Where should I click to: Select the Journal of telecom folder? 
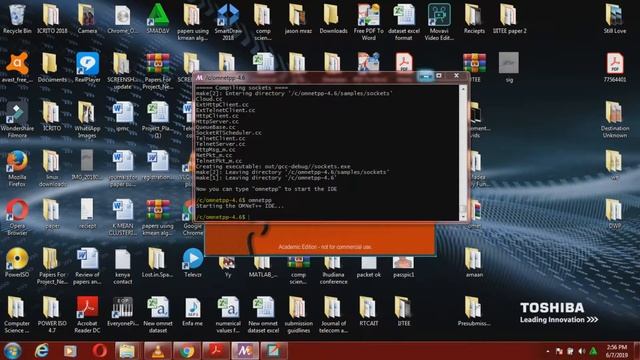pos(333,315)
